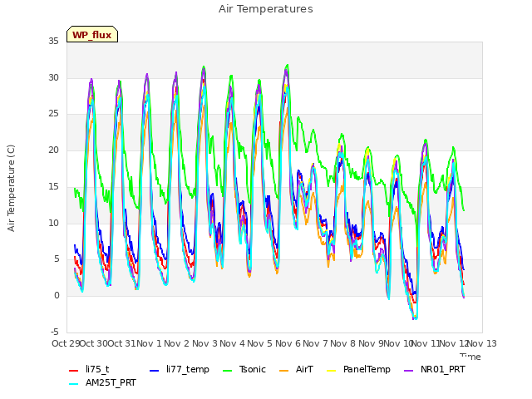Click the cyan AM25T_PRT legend color marker
Image resolution: width=532 pixels, height=399 pixels.
74,383
